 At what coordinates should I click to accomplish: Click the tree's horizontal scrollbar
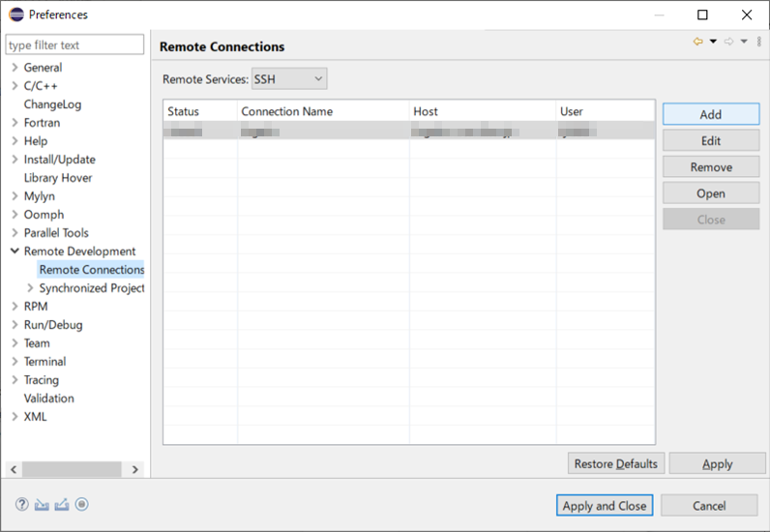click(73, 469)
